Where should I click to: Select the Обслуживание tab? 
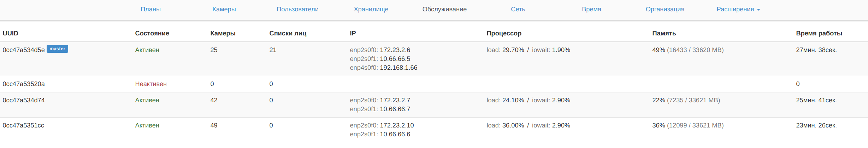(444, 9)
